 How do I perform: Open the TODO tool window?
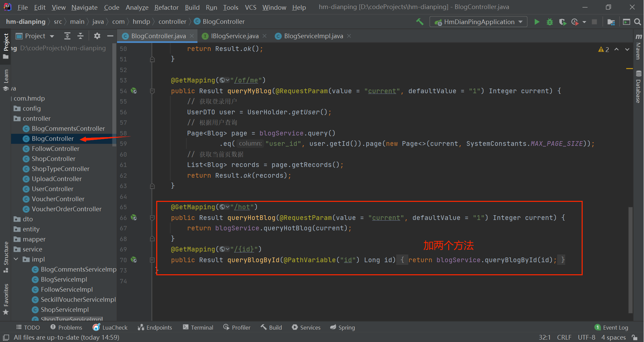28,328
